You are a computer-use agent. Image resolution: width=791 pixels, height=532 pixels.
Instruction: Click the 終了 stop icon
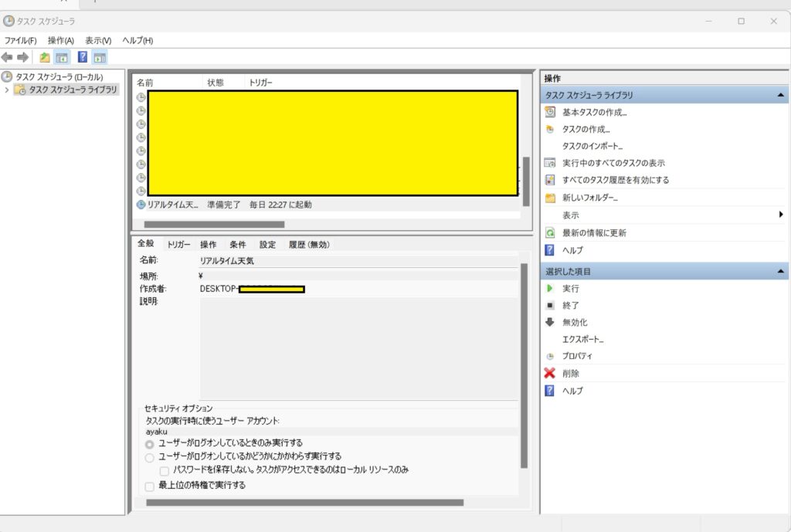coord(549,305)
